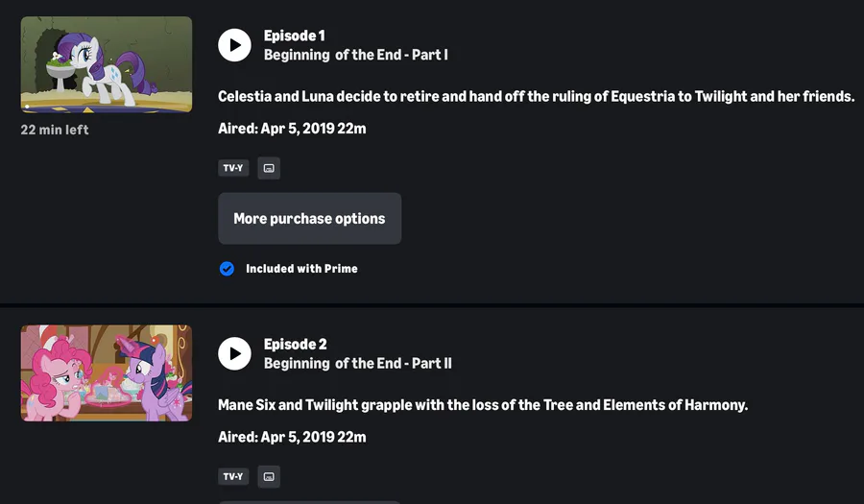
Task: Open the Episode 1 Rarity thumbnail
Action: point(107,63)
